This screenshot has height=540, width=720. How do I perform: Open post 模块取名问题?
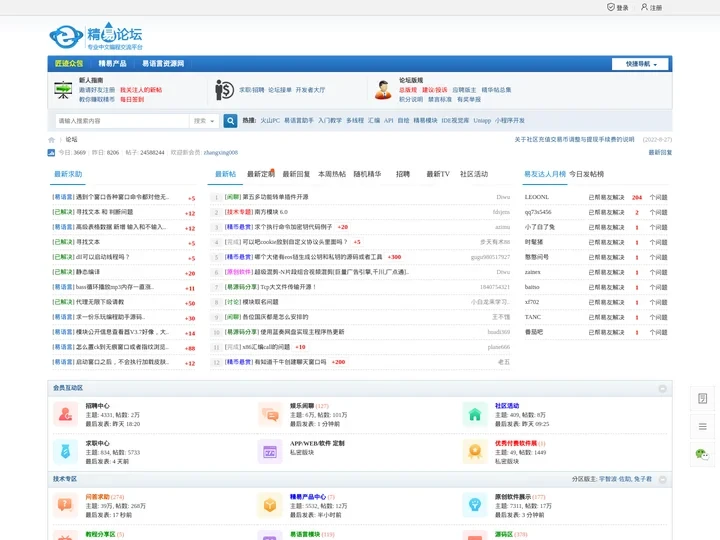coord(260,302)
